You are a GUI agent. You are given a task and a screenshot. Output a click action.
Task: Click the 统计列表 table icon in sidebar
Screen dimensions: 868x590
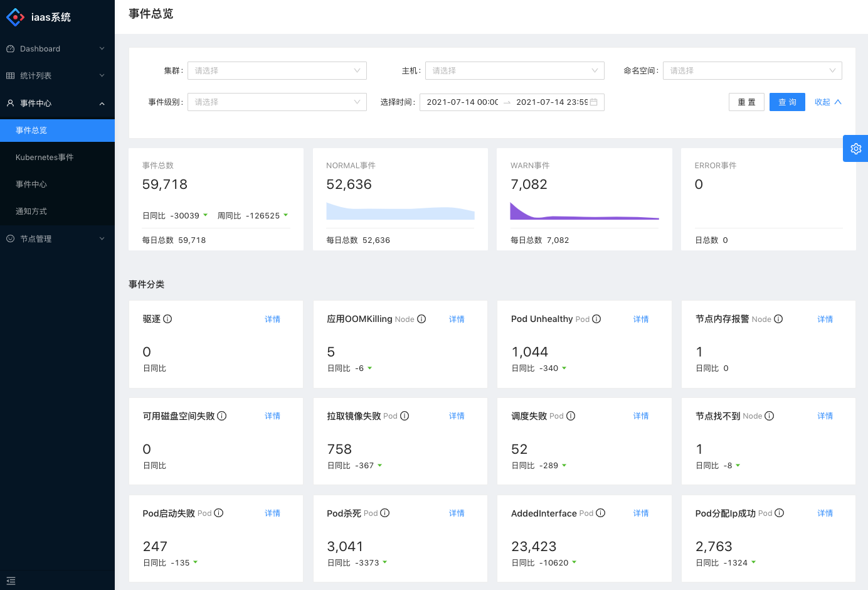pyautogui.click(x=10, y=75)
